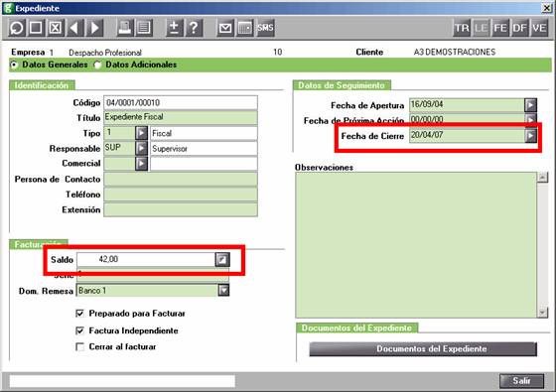
Task: Click the Teléfono input field
Action: (x=181, y=195)
